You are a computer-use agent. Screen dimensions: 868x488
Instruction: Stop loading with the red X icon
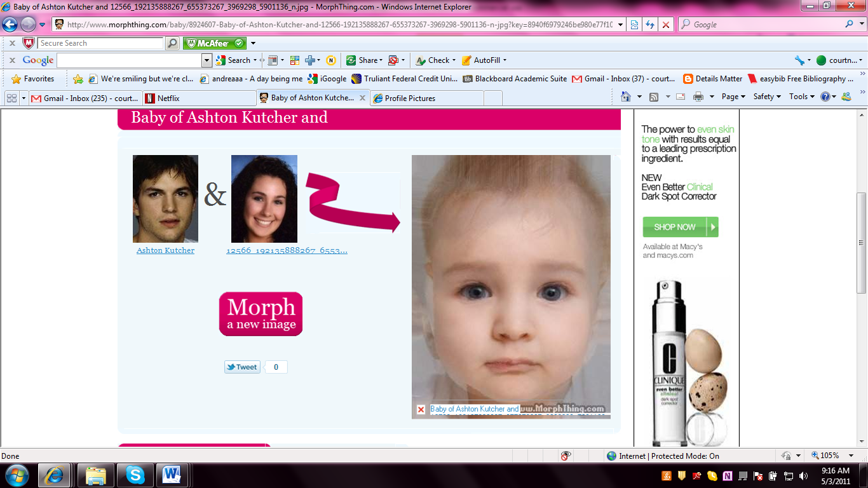665,25
